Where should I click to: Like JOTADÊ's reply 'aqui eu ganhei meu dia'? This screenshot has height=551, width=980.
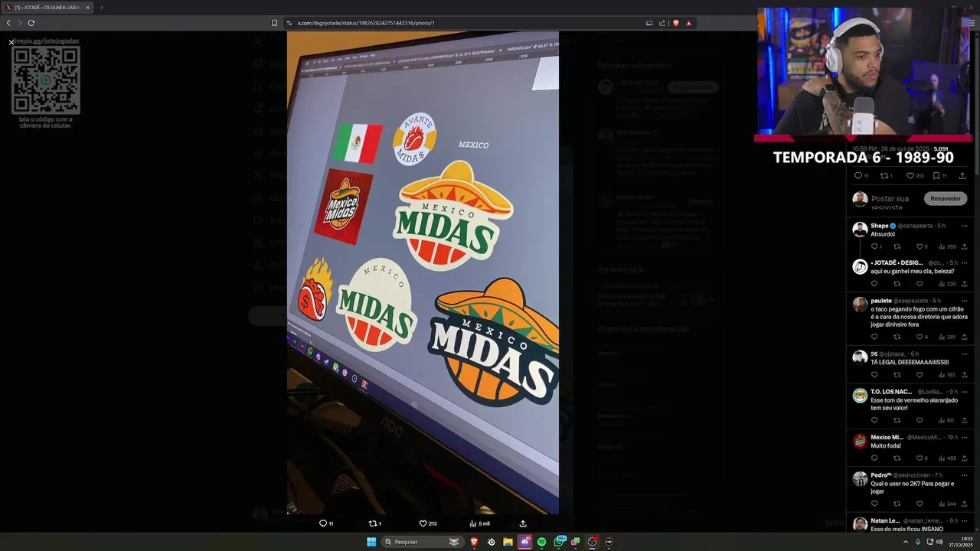point(920,283)
